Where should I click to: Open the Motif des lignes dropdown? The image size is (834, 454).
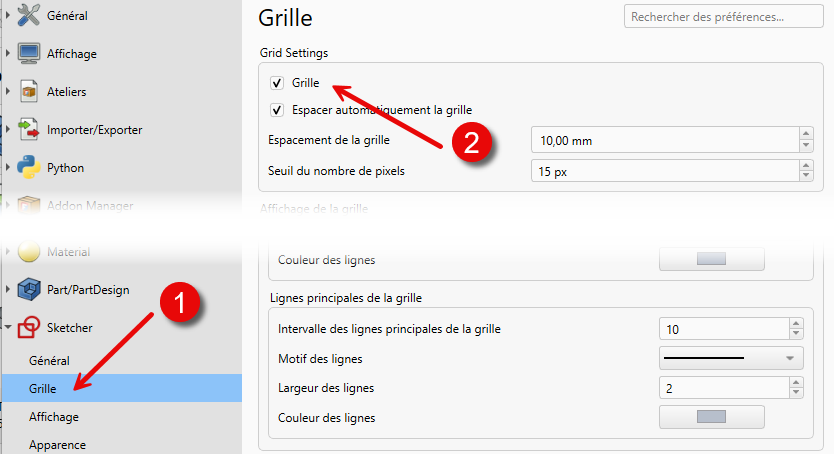[x=731, y=358]
